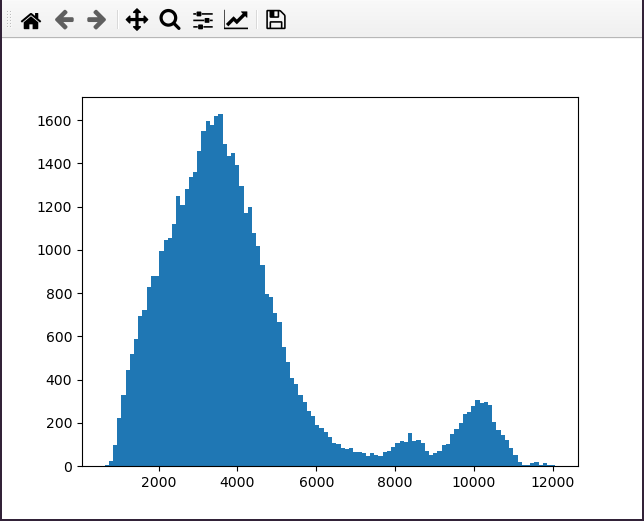Activate the Pan axes cross-arrow tool
The width and height of the screenshot is (644, 521).
[137, 20]
